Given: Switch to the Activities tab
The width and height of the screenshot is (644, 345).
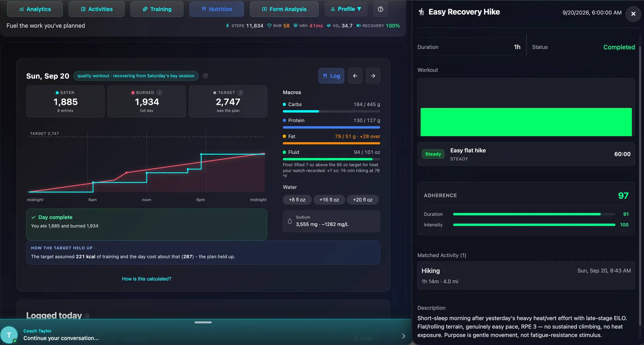Looking at the screenshot, I should pyautogui.click(x=97, y=9).
